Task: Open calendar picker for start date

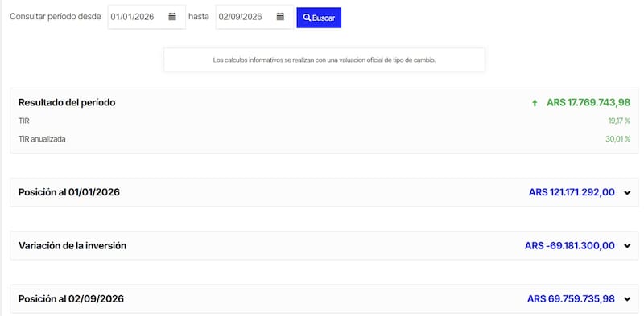Action: (x=172, y=17)
